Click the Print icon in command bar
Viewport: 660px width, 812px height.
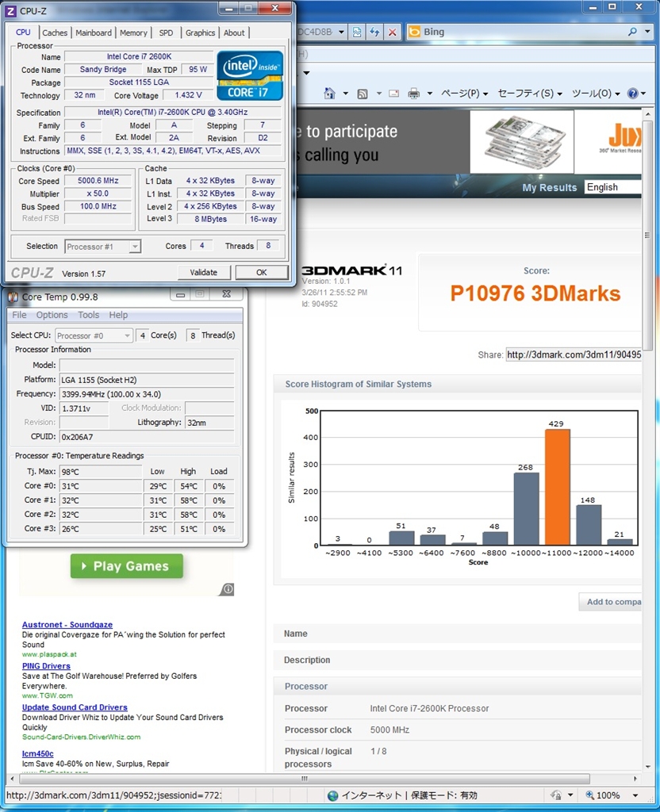pos(413,94)
